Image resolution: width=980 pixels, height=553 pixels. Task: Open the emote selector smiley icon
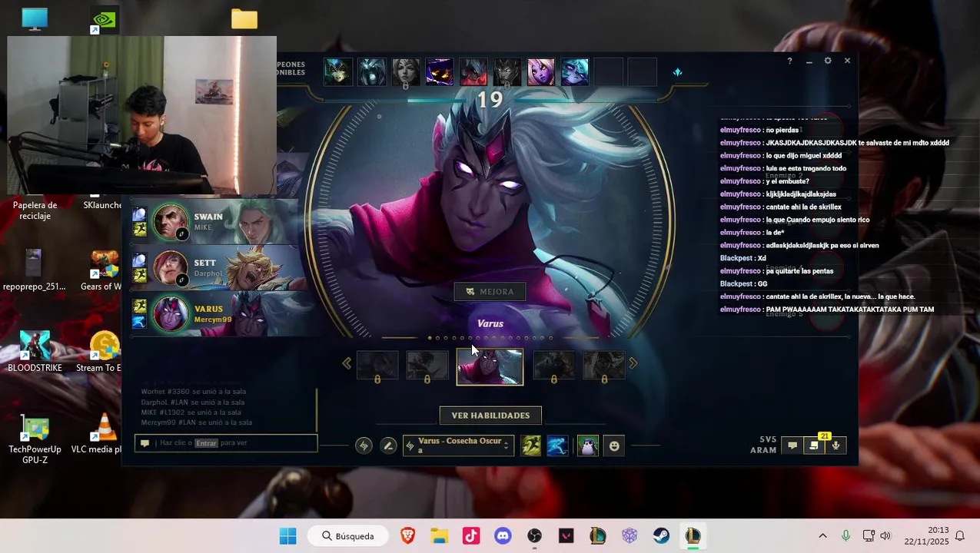click(614, 445)
